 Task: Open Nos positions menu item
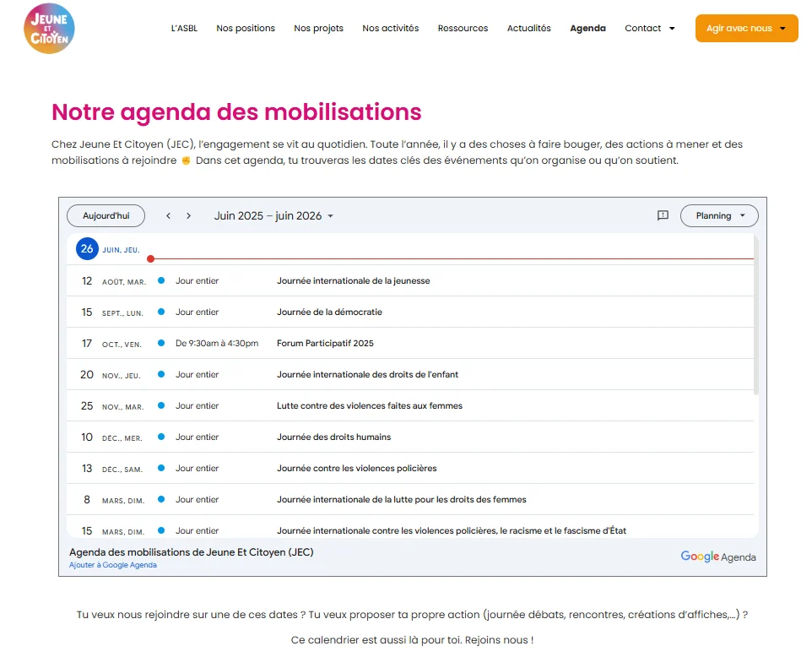(246, 28)
